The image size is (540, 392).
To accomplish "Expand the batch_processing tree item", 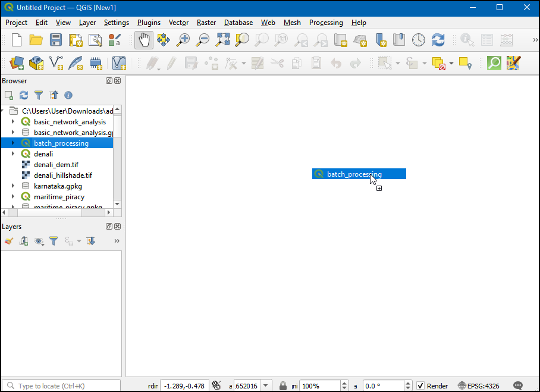I will [x=13, y=143].
